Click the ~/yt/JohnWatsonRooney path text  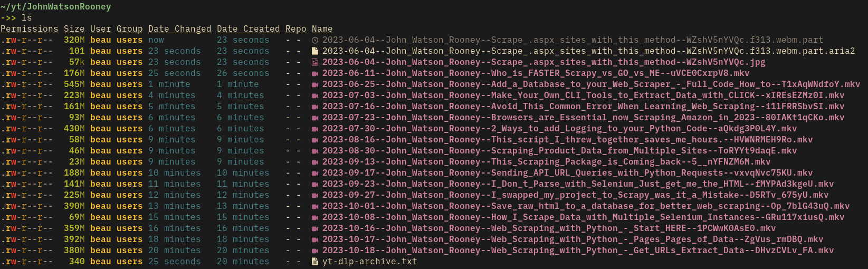(x=56, y=7)
